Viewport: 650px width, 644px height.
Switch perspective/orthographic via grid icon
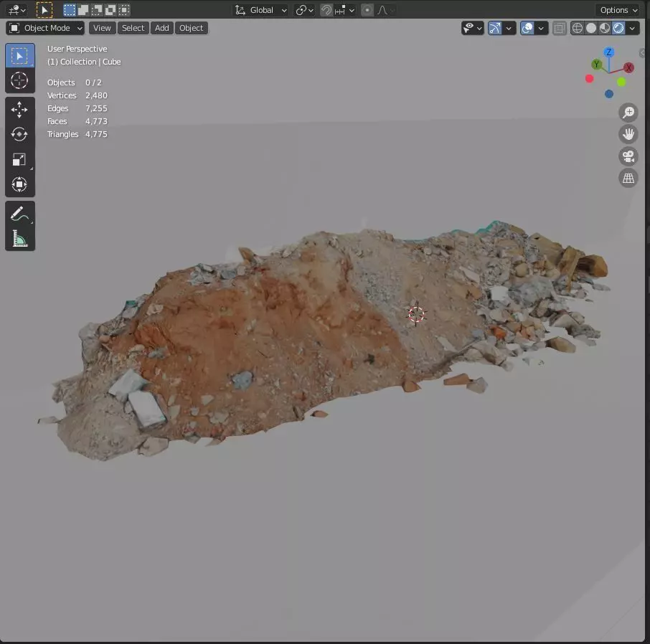(x=628, y=178)
